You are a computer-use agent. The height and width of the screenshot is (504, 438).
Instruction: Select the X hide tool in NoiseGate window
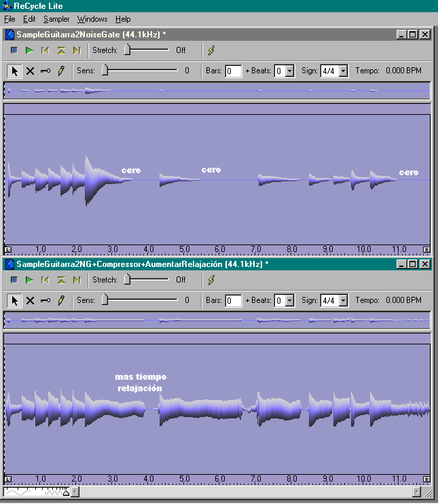click(x=30, y=71)
